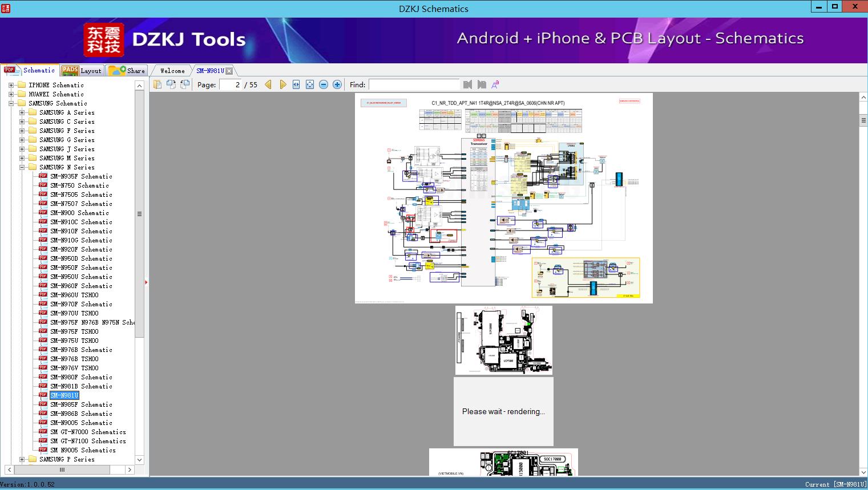Open SM-N985F Schematic
Screen dimensions: 868x490
[x=81, y=404]
